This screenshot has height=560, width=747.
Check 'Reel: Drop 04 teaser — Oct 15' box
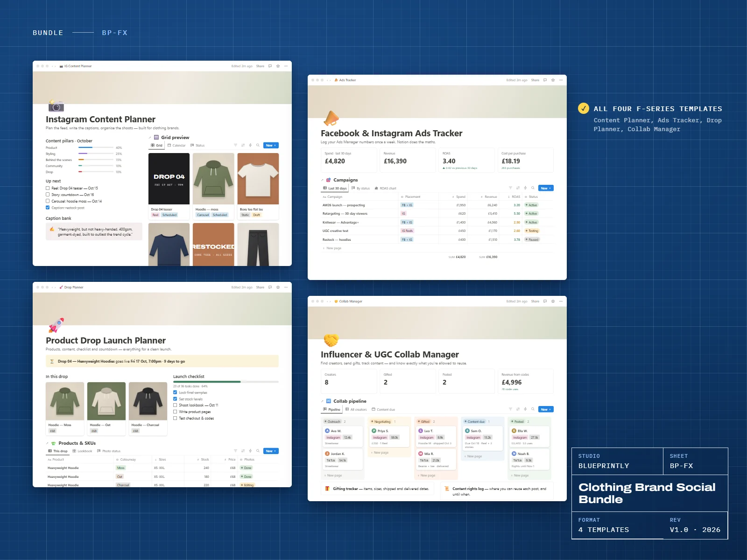point(48,188)
